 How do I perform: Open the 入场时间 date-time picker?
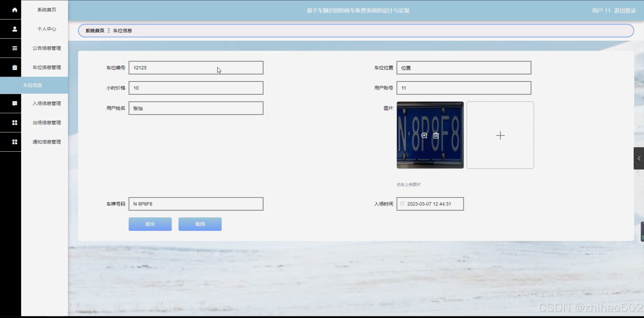click(x=430, y=204)
